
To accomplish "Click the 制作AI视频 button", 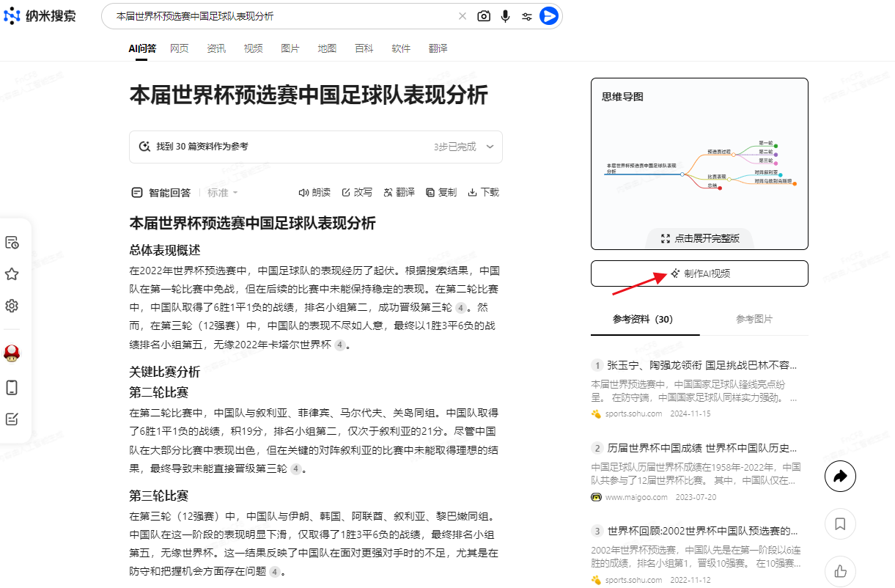I will click(699, 273).
